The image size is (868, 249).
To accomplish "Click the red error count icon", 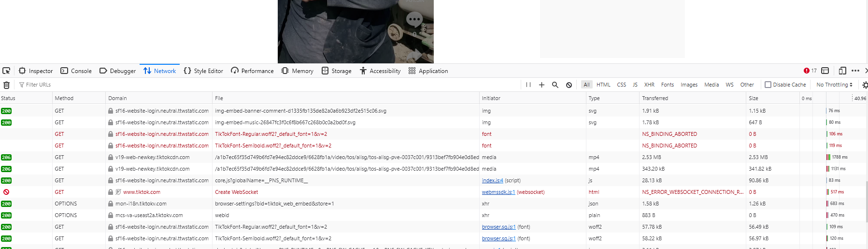I will [806, 71].
